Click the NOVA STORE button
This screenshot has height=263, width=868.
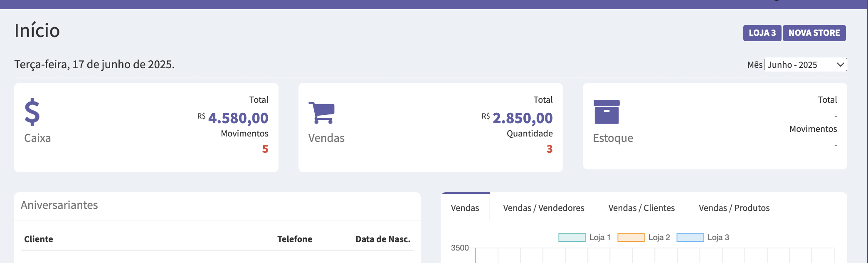pos(814,33)
